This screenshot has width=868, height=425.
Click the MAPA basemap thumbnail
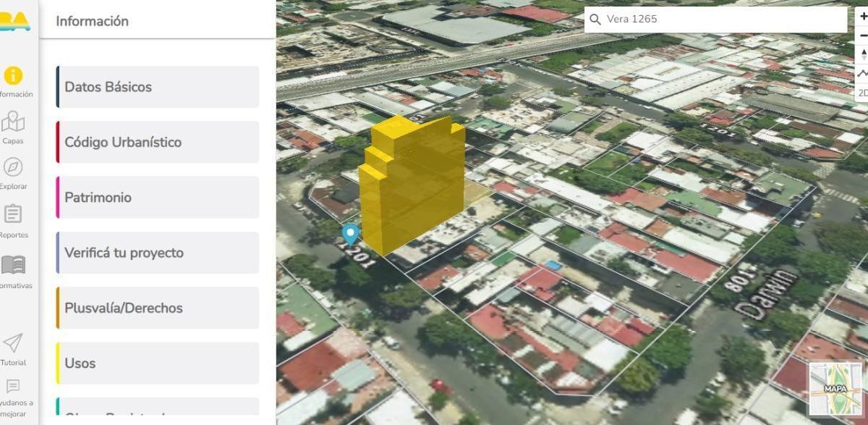(835, 389)
